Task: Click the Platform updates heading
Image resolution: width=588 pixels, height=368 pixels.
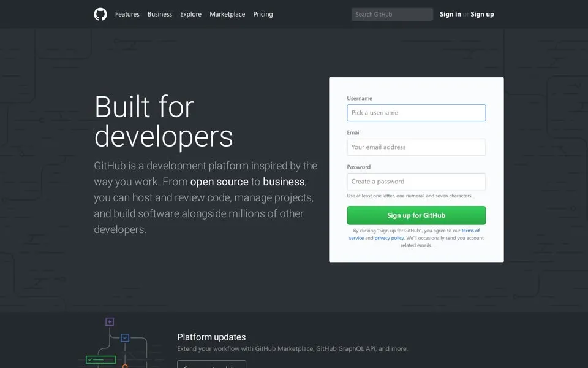Action: pyautogui.click(x=211, y=337)
